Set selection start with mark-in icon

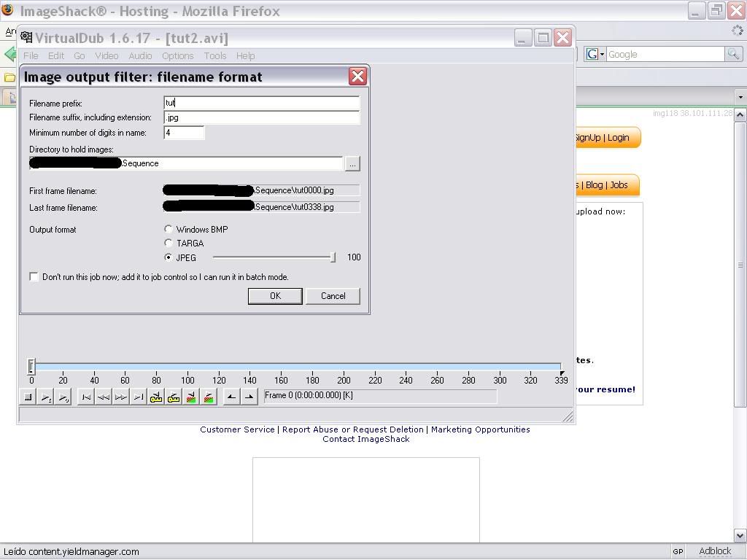[x=231, y=397]
